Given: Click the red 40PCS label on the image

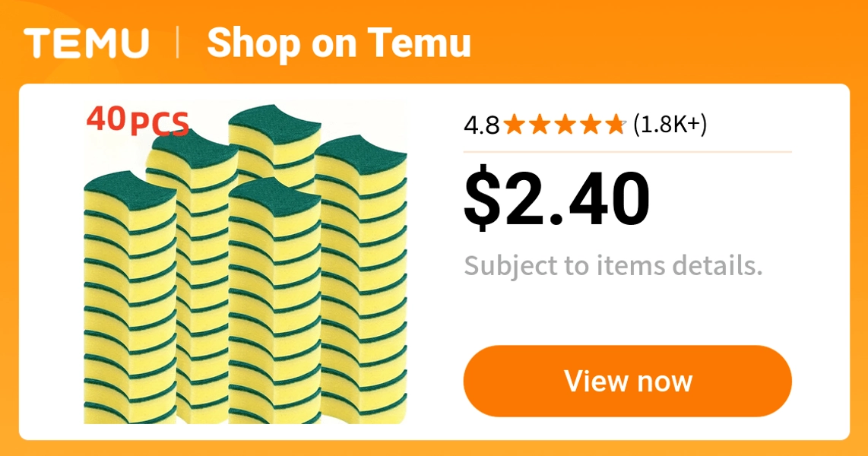Looking at the screenshot, I should point(138,121).
